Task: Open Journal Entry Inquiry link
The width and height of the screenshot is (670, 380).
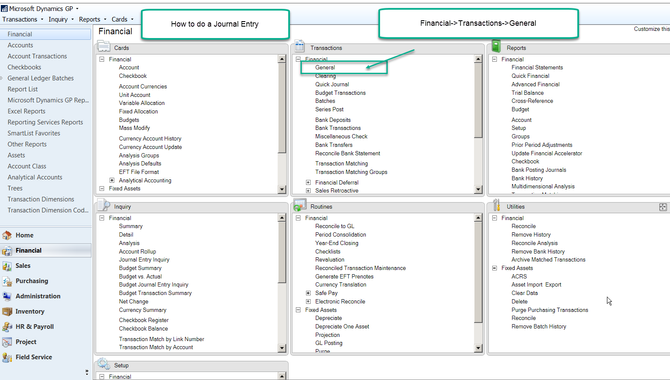Action: [144, 259]
